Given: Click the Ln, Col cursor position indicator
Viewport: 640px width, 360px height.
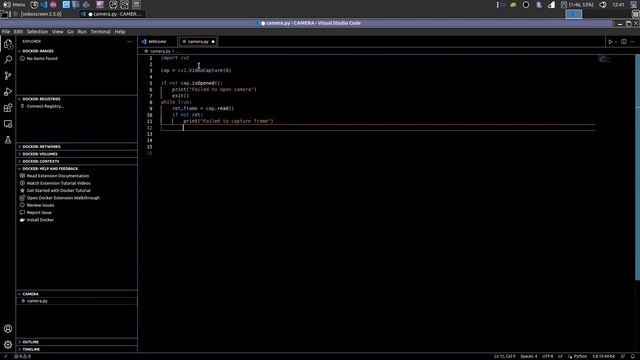Looking at the screenshot, I should [504, 356].
